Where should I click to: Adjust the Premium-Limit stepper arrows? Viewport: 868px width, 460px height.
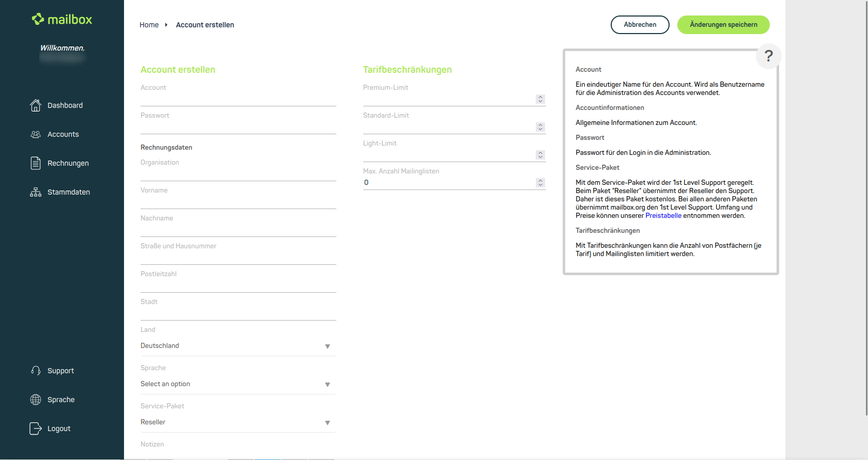pos(540,99)
